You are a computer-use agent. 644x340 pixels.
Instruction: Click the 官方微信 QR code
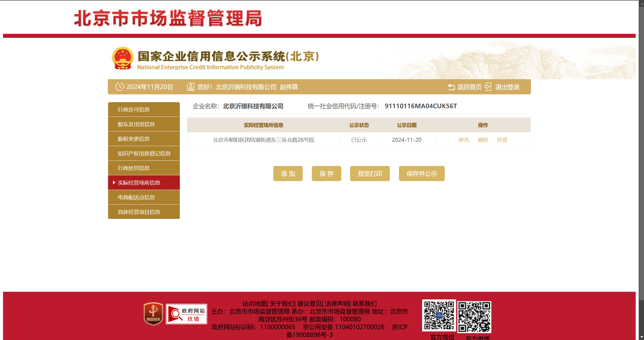click(x=439, y=315)
